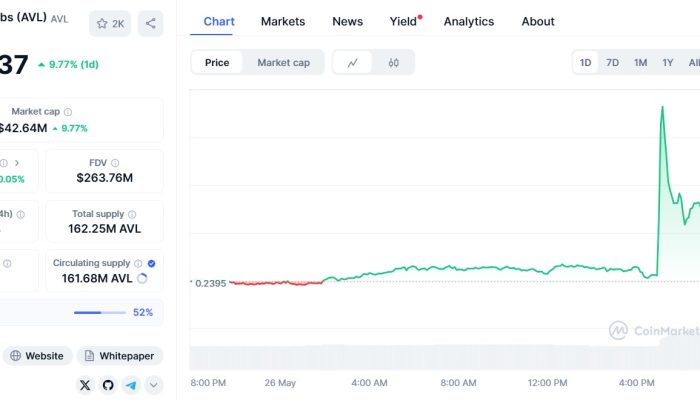The height and width of the screenshot is (400, 700).
Task: Open the X (Twitter) social link
Action: [x=84, y=385]
